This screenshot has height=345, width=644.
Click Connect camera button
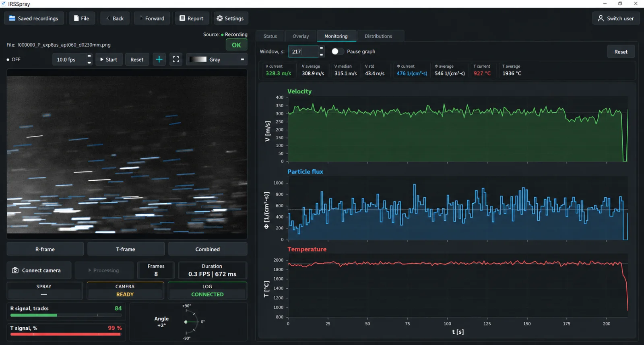pos(39,271)
